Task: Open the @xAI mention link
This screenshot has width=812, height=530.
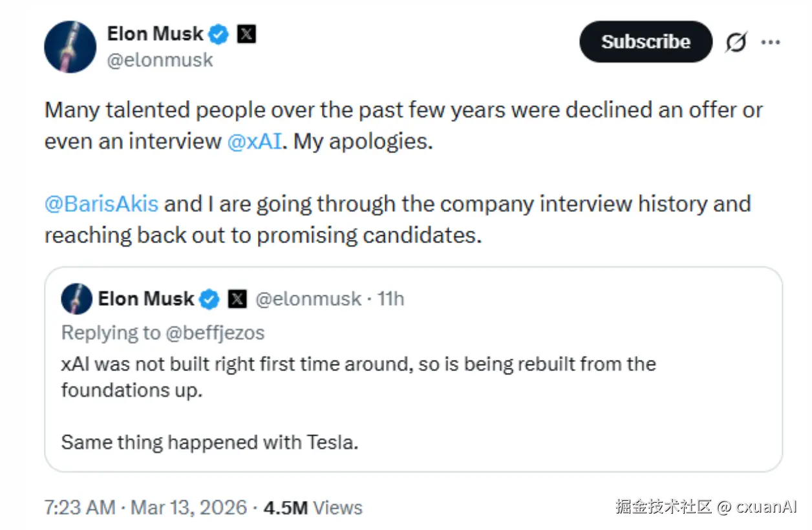Action: pos(255,142)
